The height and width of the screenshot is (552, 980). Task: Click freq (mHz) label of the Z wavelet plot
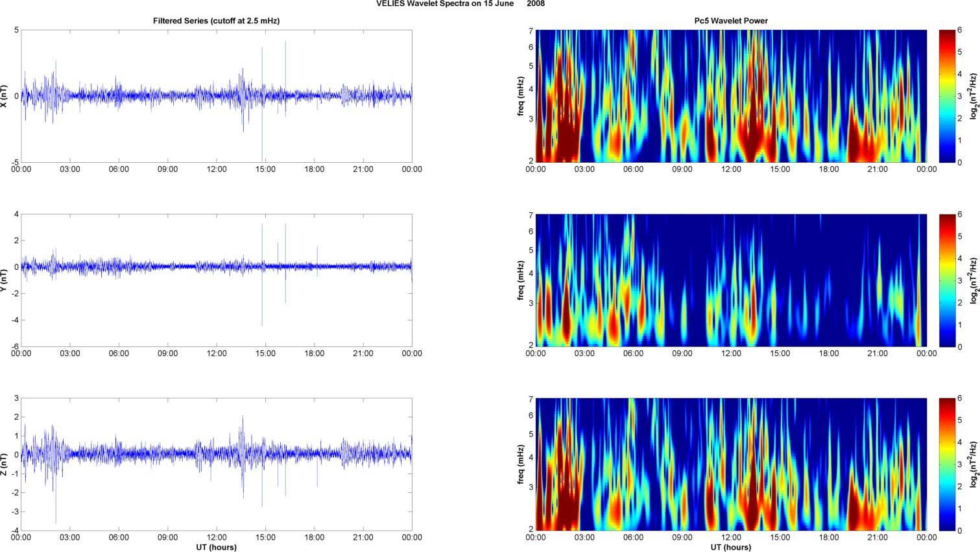coord(521,464)
